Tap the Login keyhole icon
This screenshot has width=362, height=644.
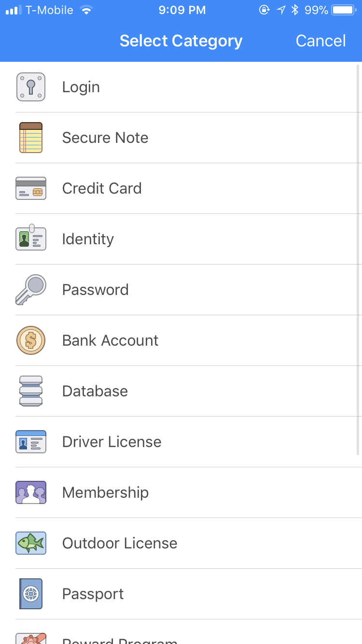click(31, 87)
